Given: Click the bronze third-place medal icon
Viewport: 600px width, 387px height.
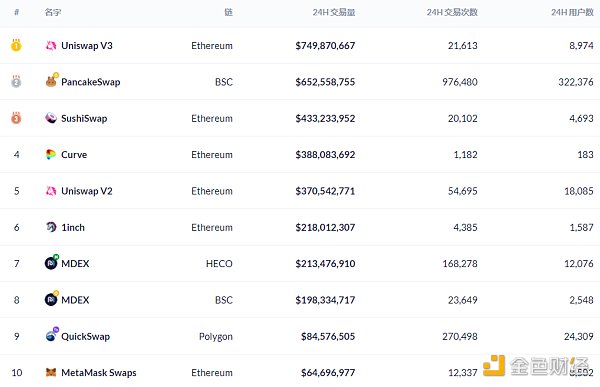Looking at the screenshot, I should [x=16, y=118].
